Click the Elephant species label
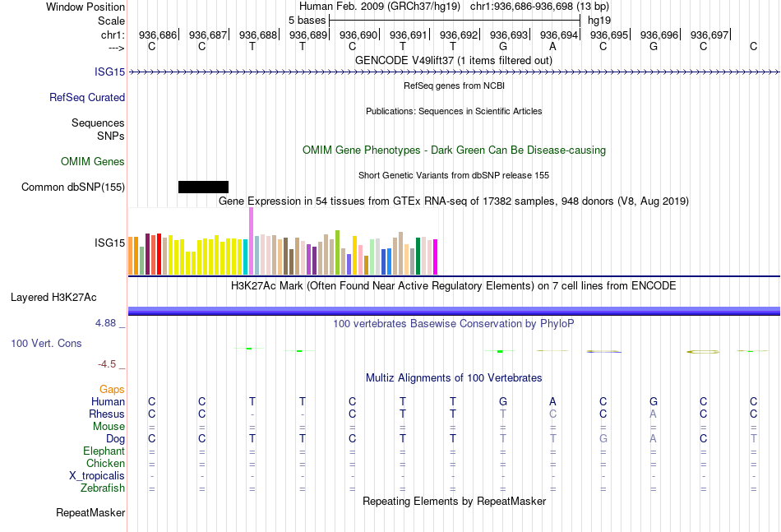The height and width of the screenshot is (532, 781). click(104, 451)
